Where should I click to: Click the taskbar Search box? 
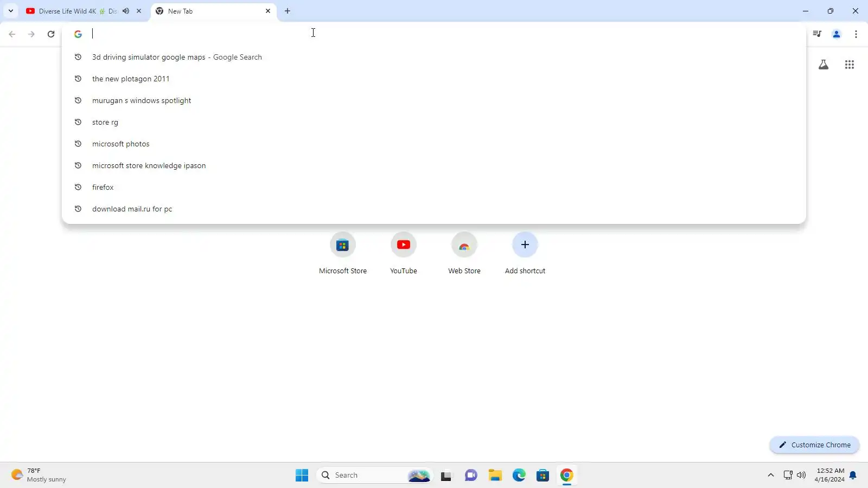pos(374,475)
